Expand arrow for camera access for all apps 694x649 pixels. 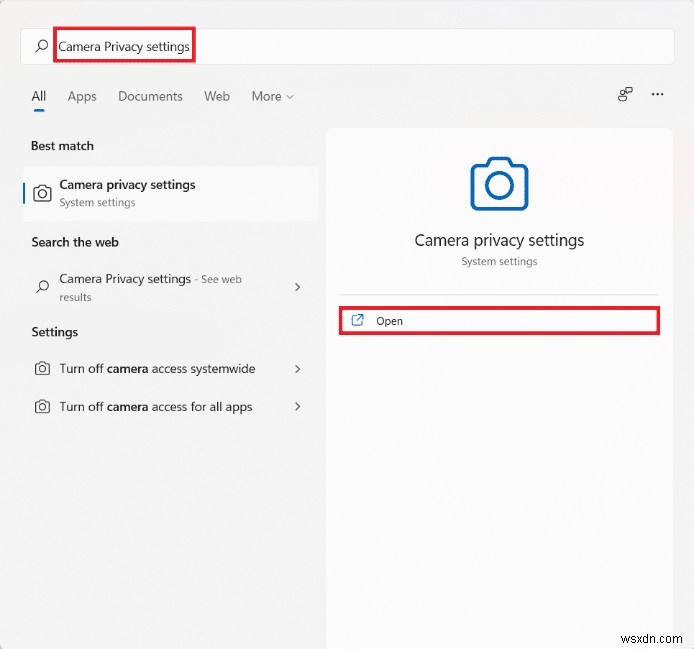297,406
